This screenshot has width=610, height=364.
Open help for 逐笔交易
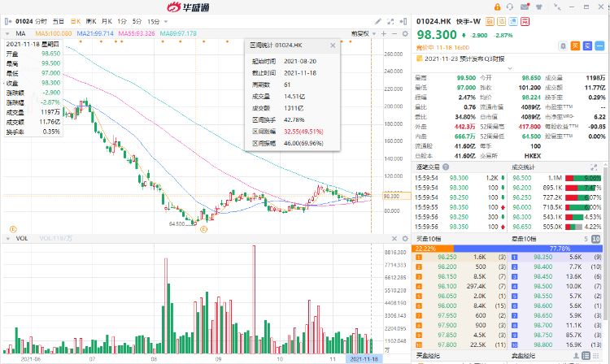446,167
